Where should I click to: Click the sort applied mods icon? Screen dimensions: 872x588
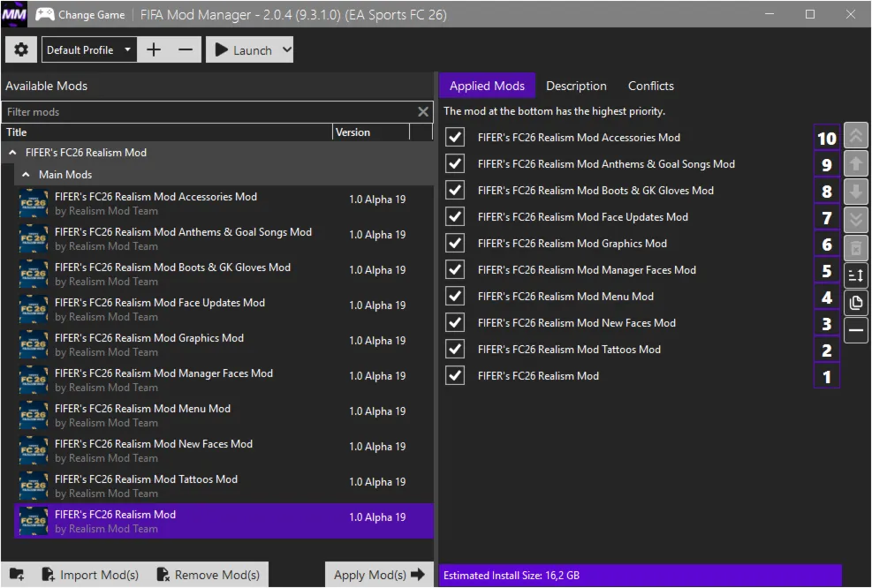(x=856, y=275)
